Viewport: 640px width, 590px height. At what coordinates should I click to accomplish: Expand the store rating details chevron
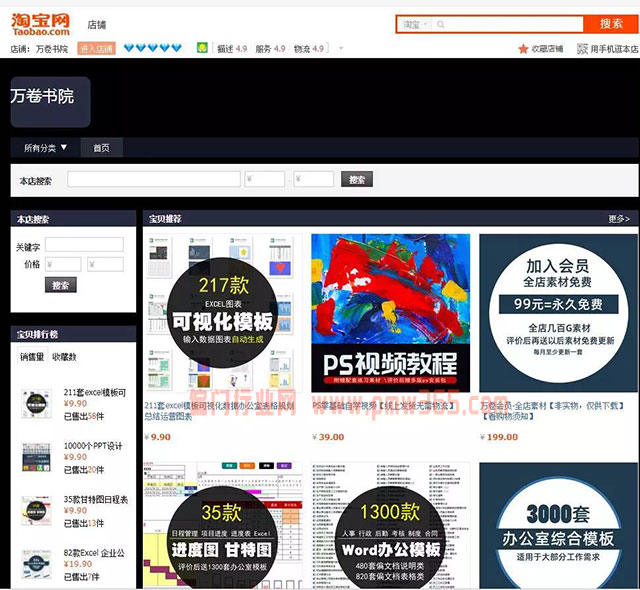click(341, 48)
